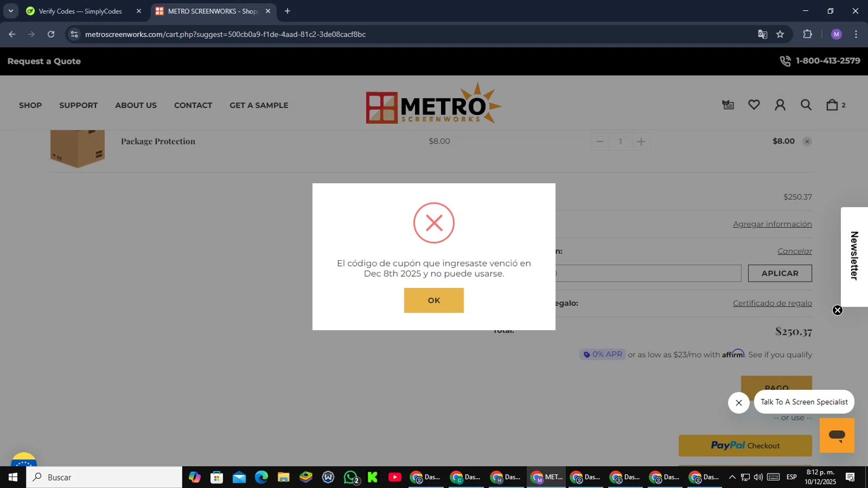
Task: Open the rewards gift icon in header
Action: tap(728, 105)
